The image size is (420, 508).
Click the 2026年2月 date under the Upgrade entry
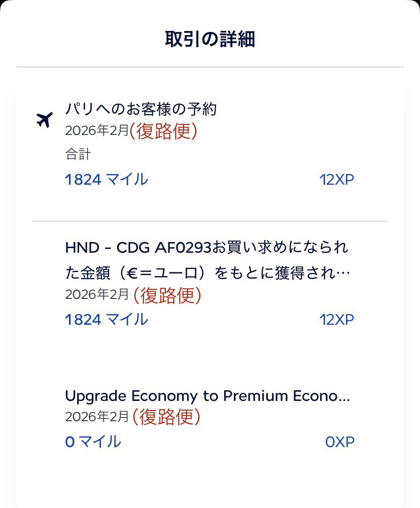tap(97, 417)
